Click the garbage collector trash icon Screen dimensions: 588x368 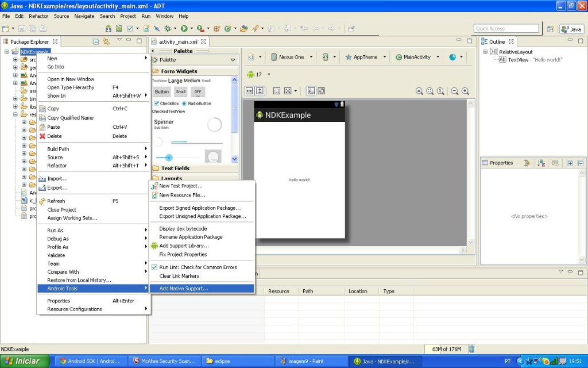coord(472,349)
